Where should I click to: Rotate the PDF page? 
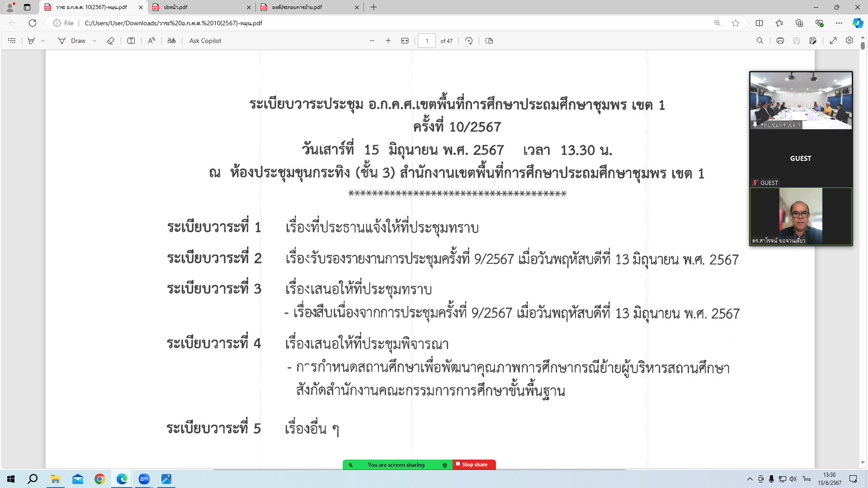pos(469,41)
